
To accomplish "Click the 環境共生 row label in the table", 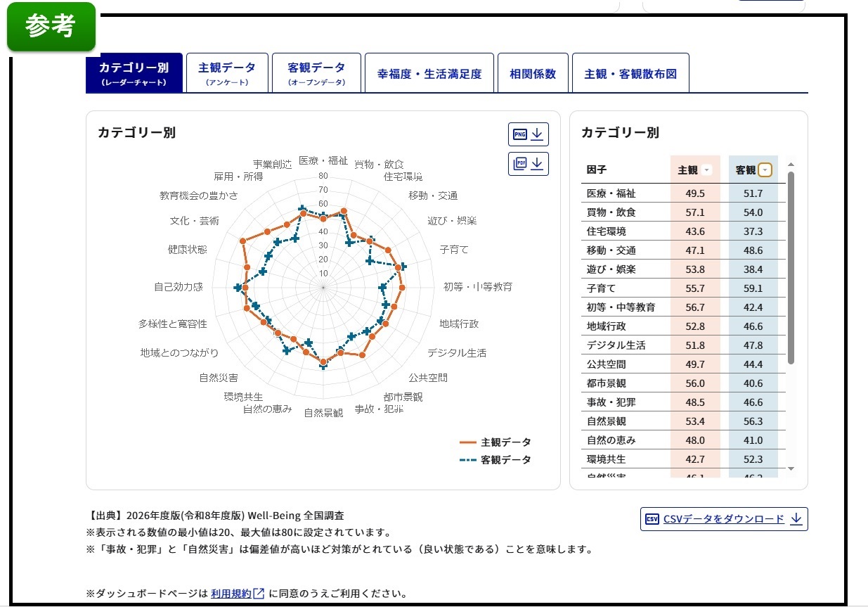I will click(607, 459).
